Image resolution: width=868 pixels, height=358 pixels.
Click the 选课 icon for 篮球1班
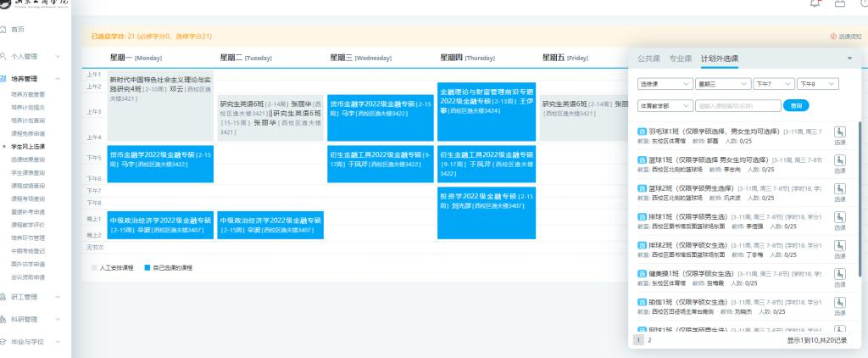pos(840,160)
